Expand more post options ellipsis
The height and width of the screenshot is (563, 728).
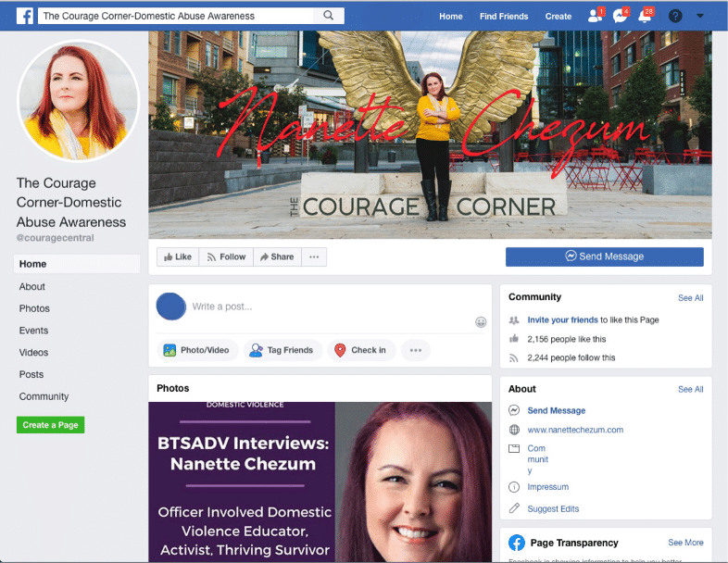(416, 350)
